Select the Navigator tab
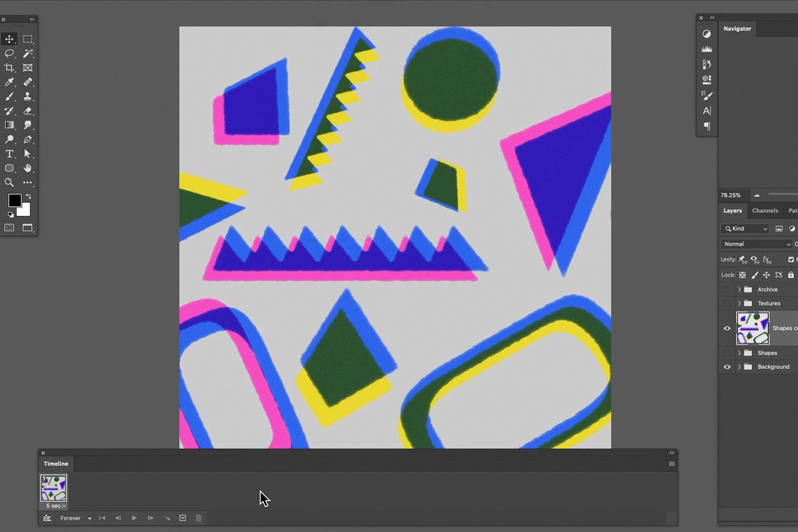Viewport: 798px width, 532px height. click(x=737, y=29)
